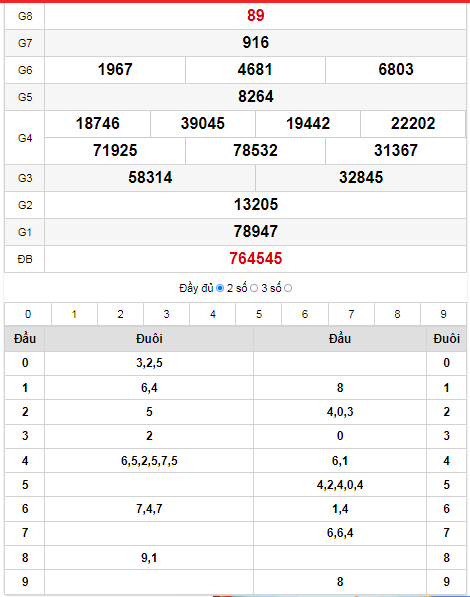The height and width of the screenshot is (597, 470).
Task: Click the G6 result 6803
Action: click(x=396, y=70)
